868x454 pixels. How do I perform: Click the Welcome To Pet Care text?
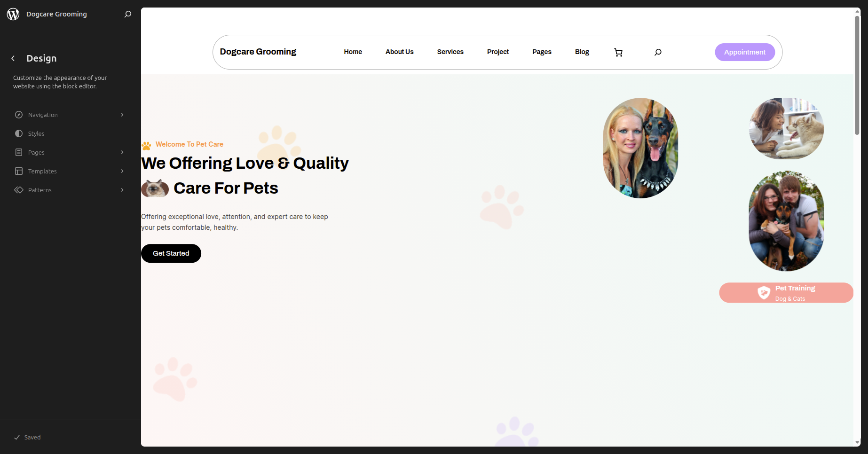click(189, 144)
